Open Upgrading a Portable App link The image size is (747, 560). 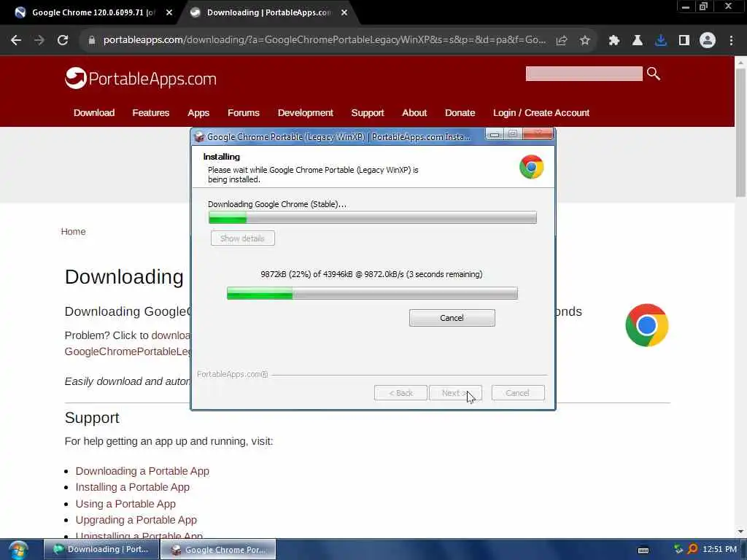pyautogui.click(x=136, y=520)
